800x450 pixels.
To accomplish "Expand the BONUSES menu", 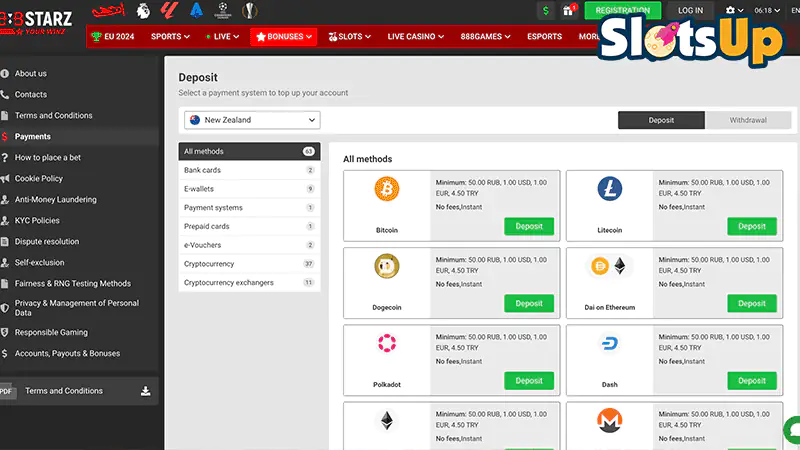I will pos(284,37).
